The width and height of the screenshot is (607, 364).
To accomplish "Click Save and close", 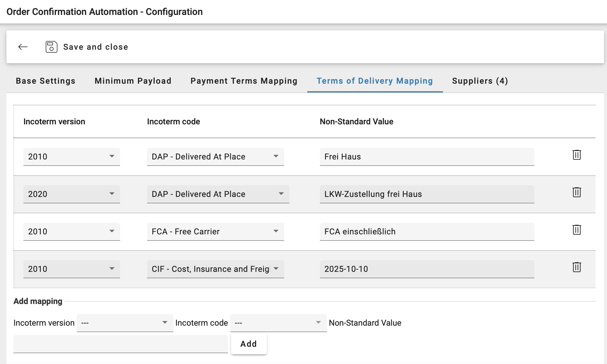I will point(96,47).
